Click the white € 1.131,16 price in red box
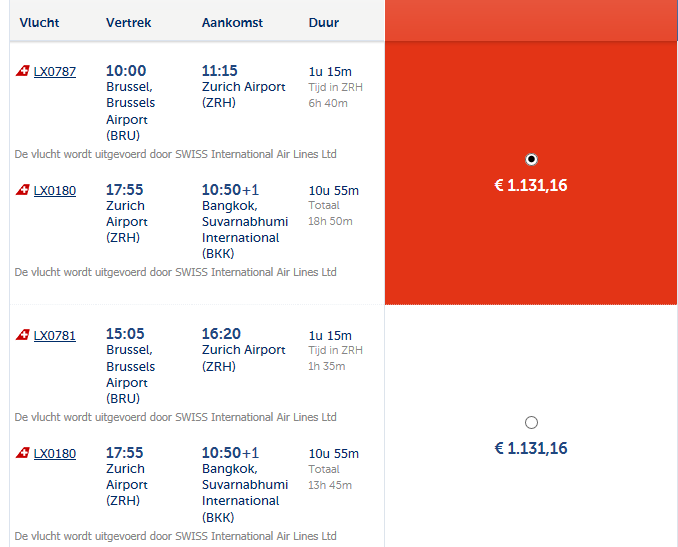 [x=531, y=185]
